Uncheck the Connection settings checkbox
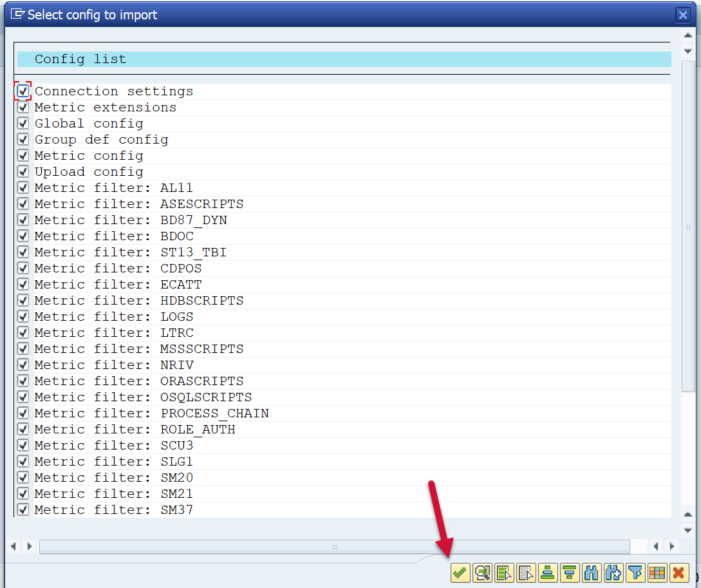This screenshot has height=588, width=701. pyautogui.click(x=23, y=91)
